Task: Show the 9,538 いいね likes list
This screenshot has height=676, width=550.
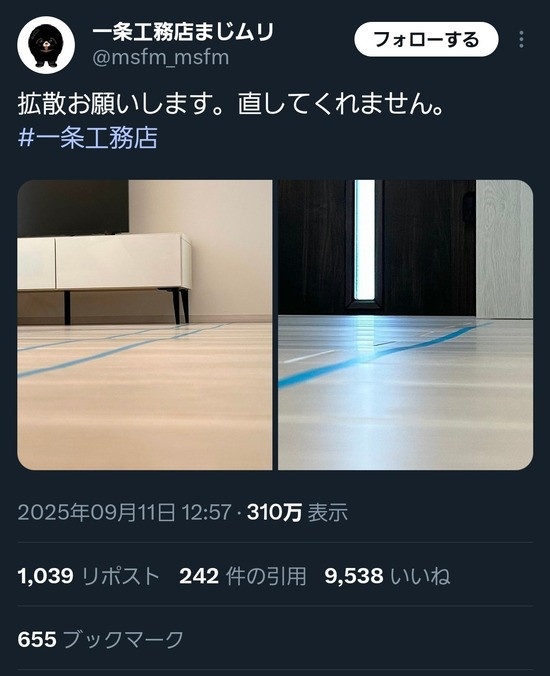Action: 388,576
